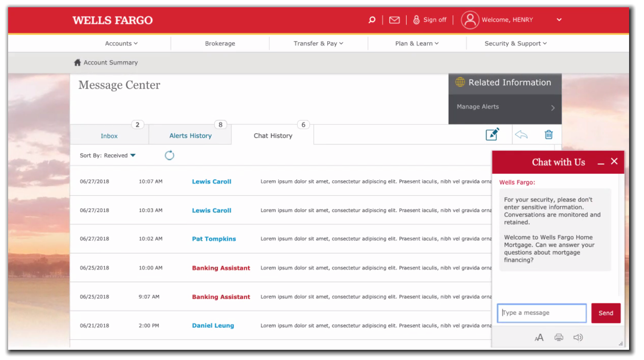Open the Security & Support dropdown menu

coord(515,43)
